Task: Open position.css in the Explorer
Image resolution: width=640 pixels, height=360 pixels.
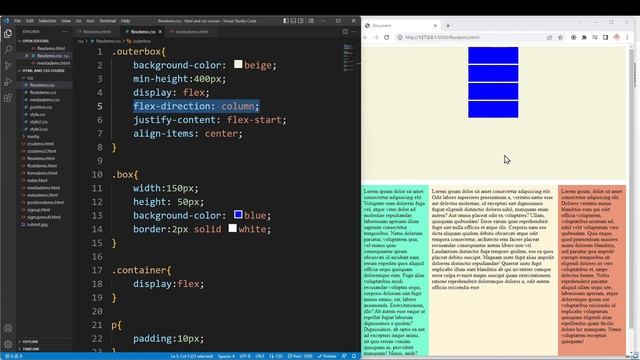Action: 40,107
